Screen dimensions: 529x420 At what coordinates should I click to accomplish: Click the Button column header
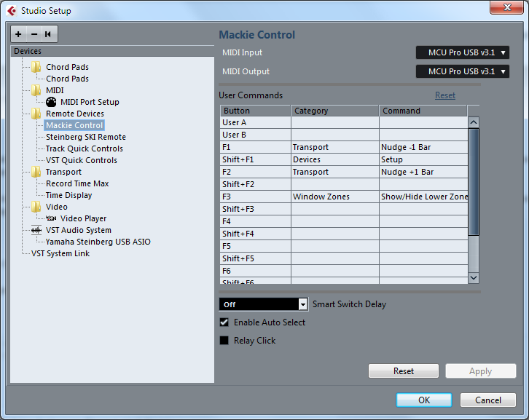pos(255,111)
